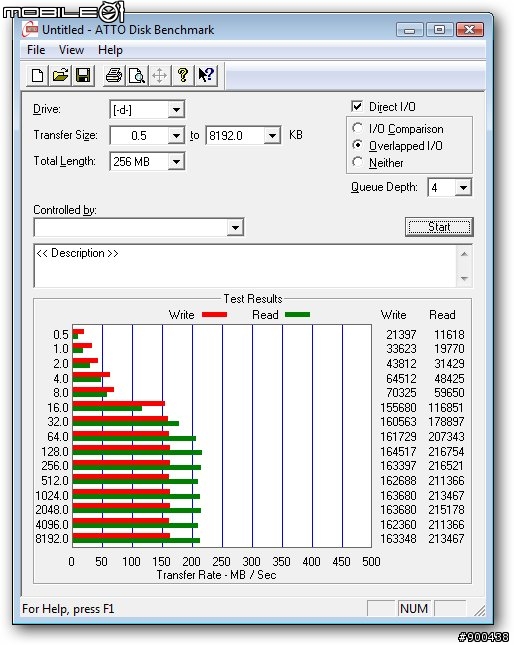The width and height of the screenshot is (514, 645).
Task: Click the Start button
Action: tap(439, 227)
